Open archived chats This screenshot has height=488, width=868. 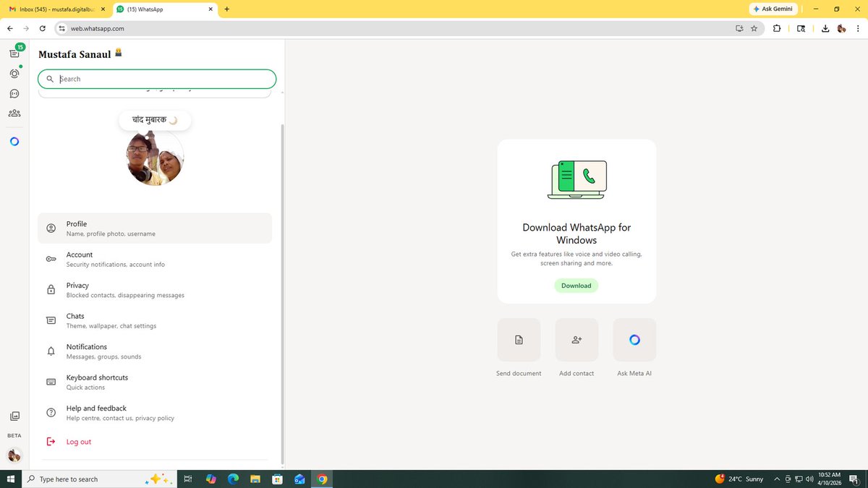pyautogui.click(x=14, y=416)
